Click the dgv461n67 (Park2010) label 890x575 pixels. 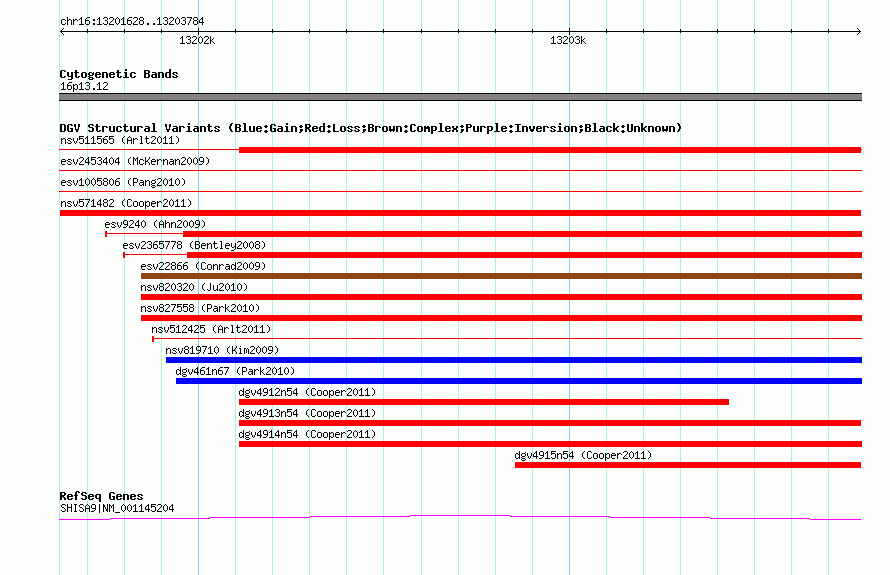click(x=235, y=371)
